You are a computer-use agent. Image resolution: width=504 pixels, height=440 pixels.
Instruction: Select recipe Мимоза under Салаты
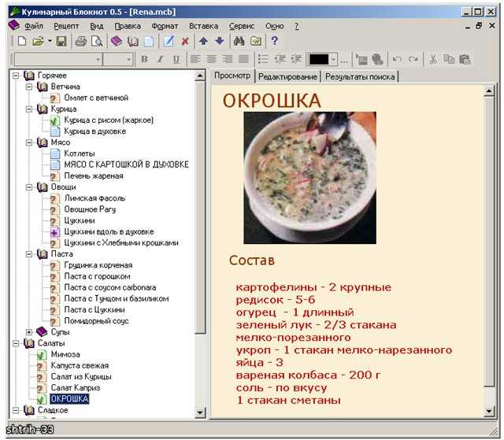coord(65,354)
